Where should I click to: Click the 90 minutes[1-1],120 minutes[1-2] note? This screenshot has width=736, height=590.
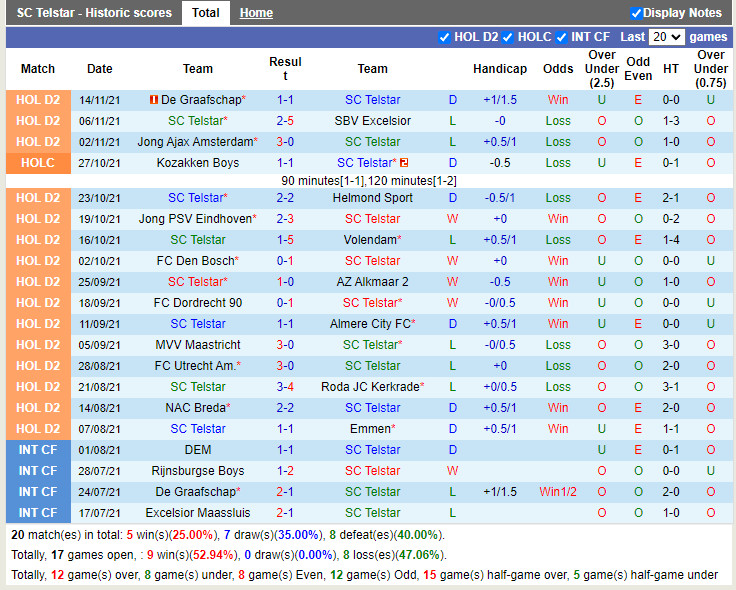tap(368, 181)
